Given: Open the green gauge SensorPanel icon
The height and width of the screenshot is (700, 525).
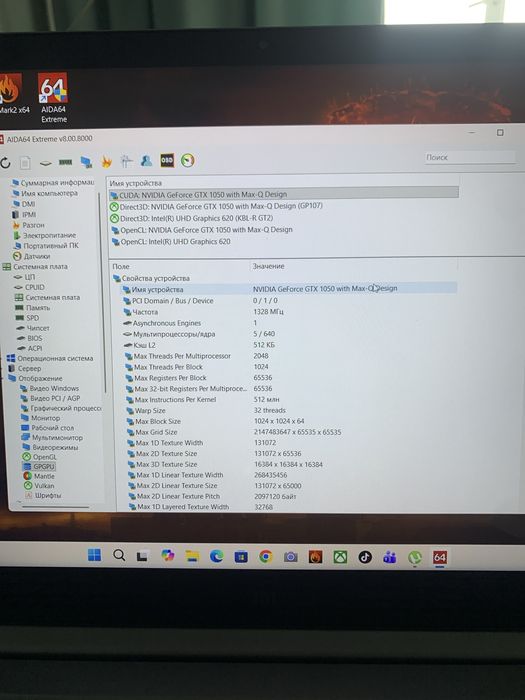Looking at the screenshot, I should click(188, 160).
